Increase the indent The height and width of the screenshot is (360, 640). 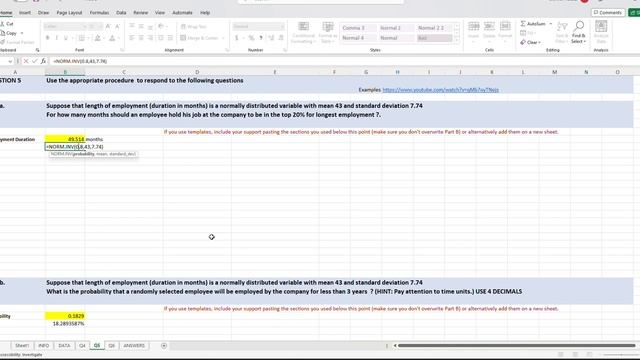point(170,38)
